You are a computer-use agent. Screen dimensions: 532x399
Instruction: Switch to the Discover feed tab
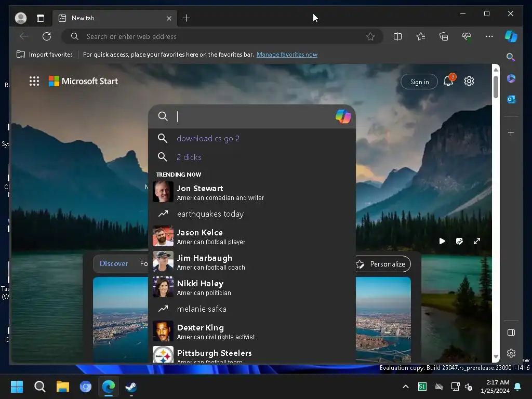coord(114,263)
